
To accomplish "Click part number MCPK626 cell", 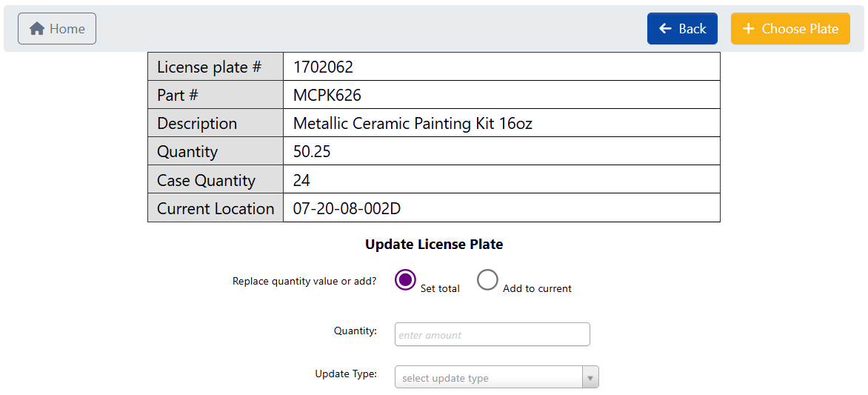I will pyautogui.click(x=327, y=96).
